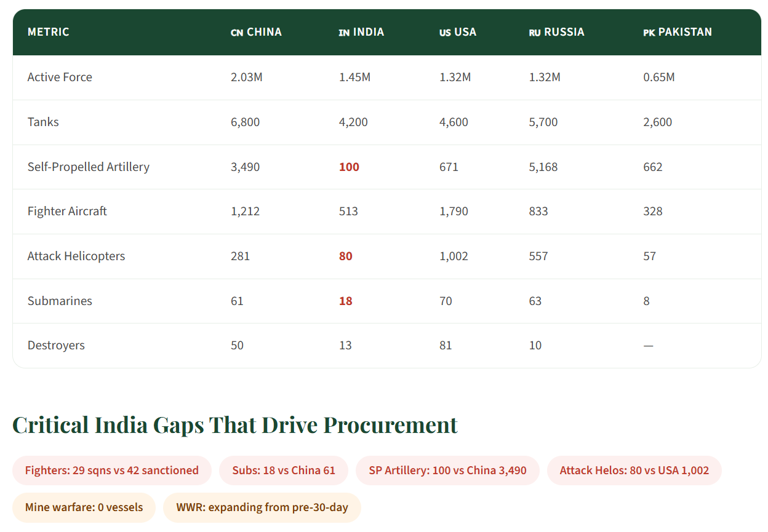768x532 pixels.
Task: Open the 'Fighters: 29 sqns vs 42 sanctioned' tag
Action: (x=112, y=470)
